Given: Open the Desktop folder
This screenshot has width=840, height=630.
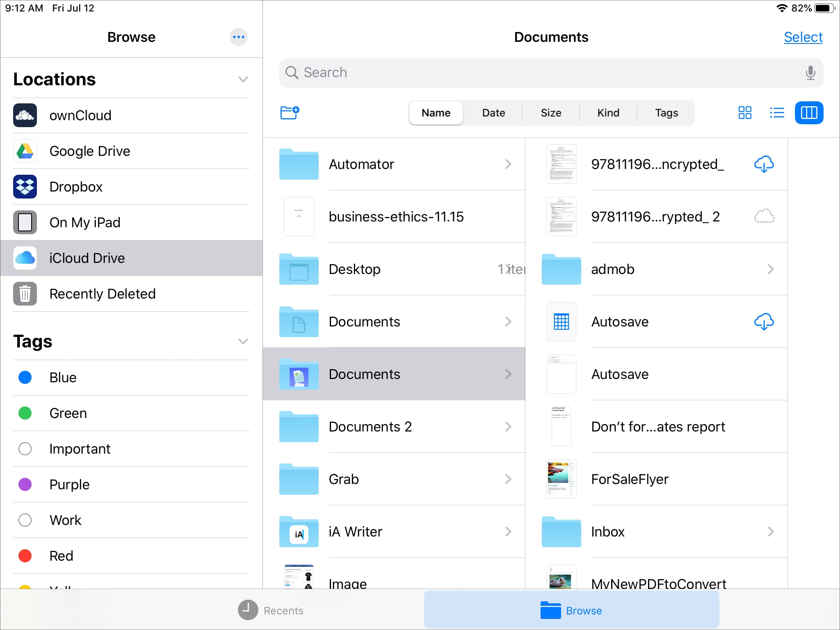Looking at the screenshot, I should coord(394,269).
